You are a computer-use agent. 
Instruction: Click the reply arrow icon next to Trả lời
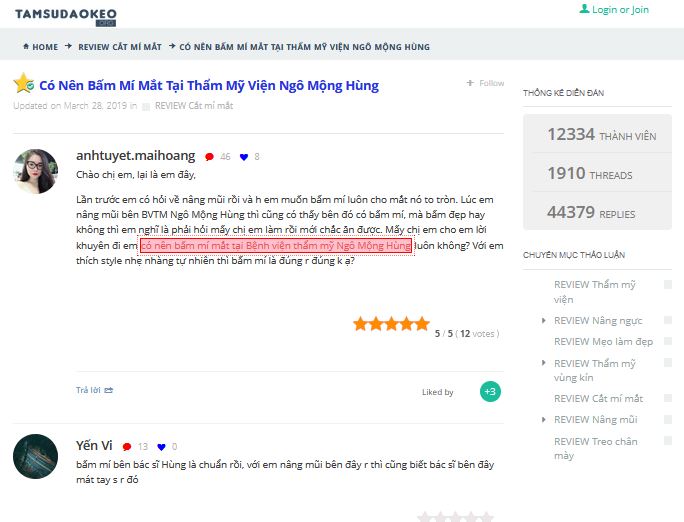click(109, 390)
